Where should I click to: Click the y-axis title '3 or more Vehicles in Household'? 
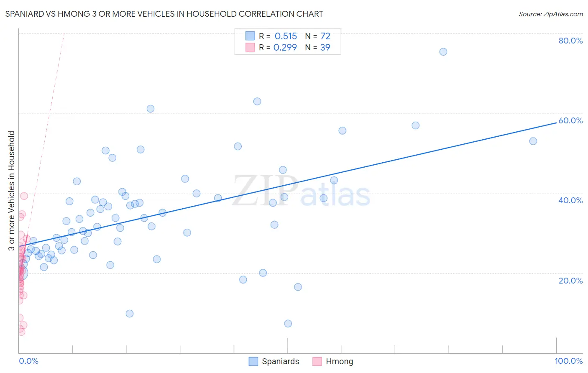click(12, 191)
